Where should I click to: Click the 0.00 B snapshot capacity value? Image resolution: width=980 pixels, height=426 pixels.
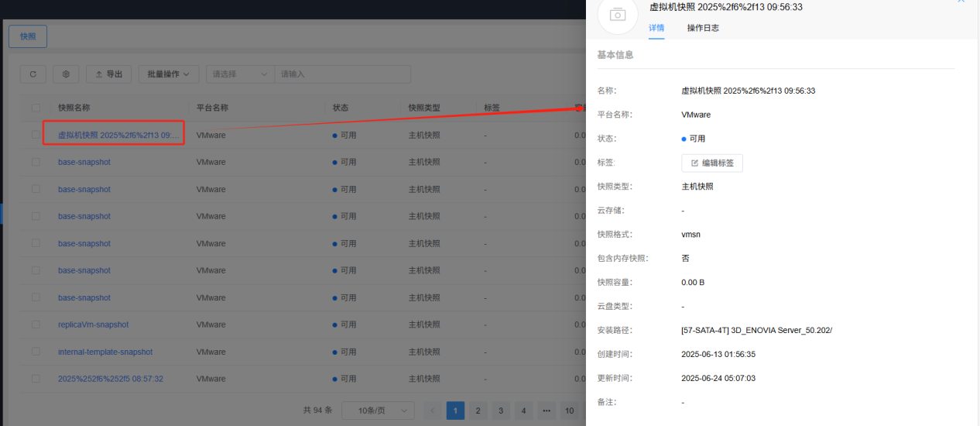click(x=693, y=282)
